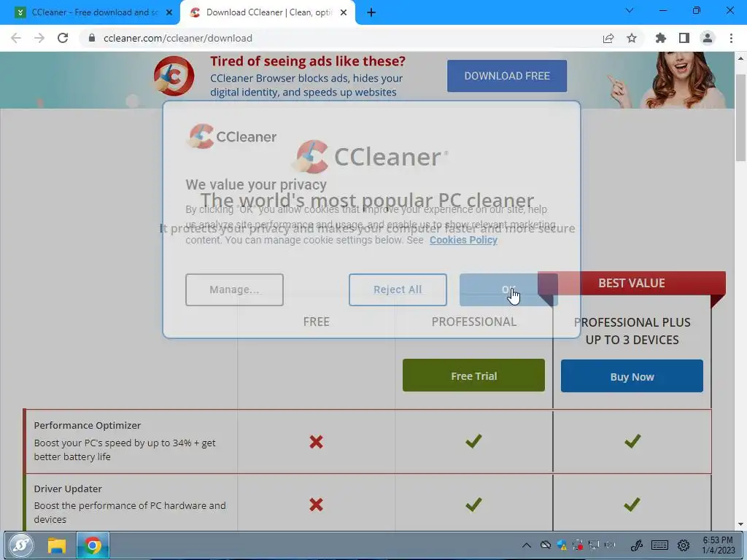Click the security shield warning tray icon
Screen dimensions: 747x560
coord(562,545)
